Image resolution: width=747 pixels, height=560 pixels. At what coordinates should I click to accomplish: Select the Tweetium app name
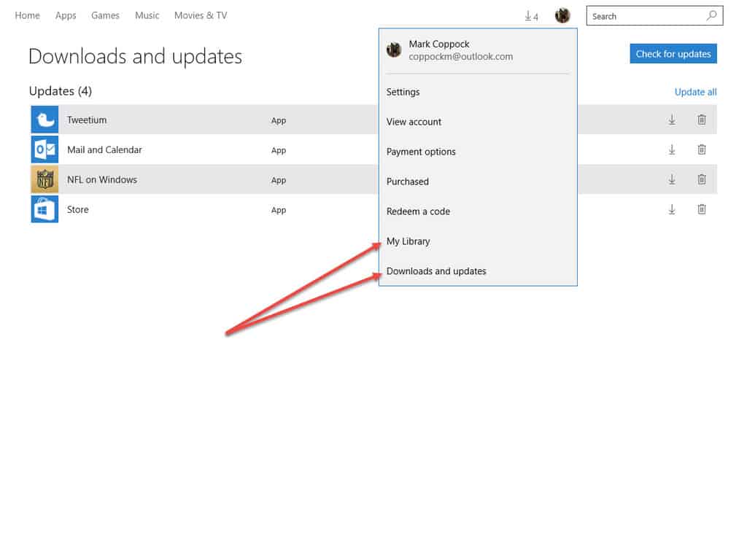click(x=87, y=120)
